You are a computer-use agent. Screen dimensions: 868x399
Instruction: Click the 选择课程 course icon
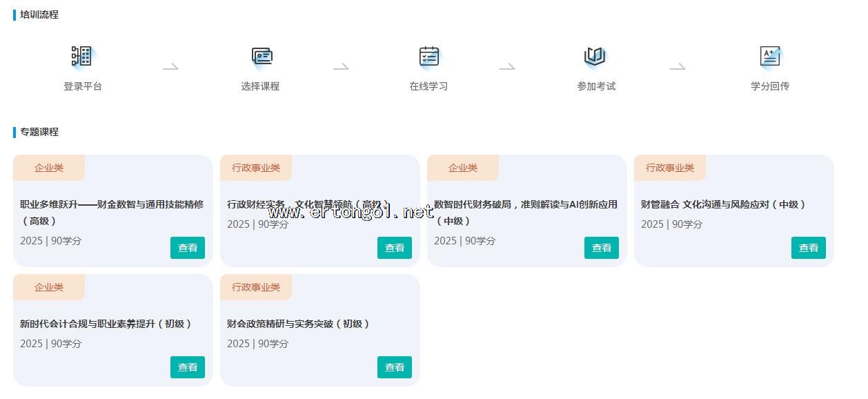262,57
